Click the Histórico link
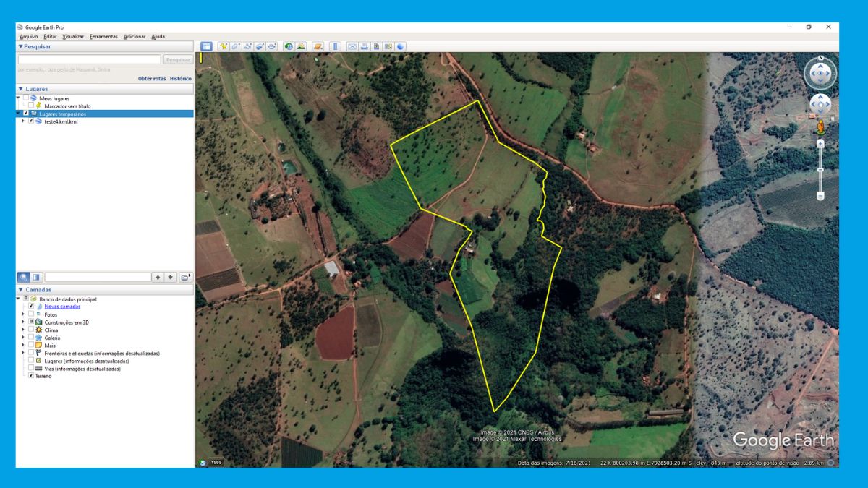 pyautogui.click(x=181, y=78)
